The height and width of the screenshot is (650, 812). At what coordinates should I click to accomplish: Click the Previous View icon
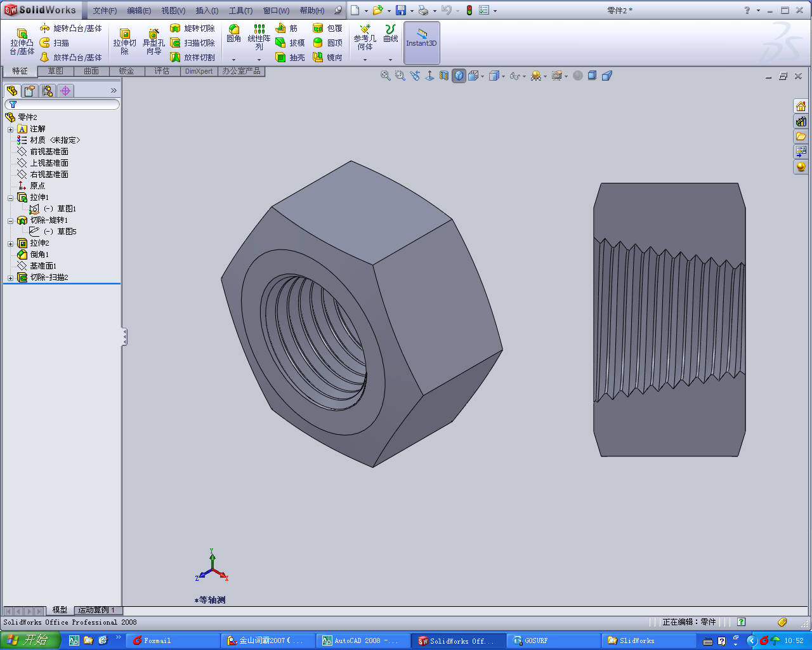(415, 76)
